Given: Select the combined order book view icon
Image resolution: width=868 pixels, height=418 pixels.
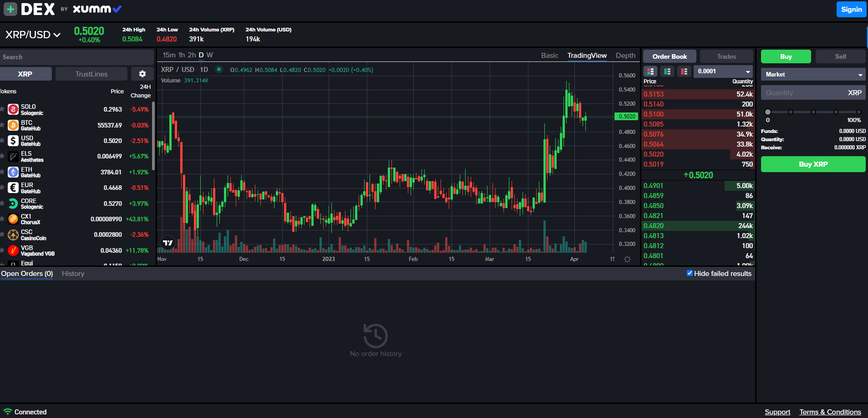Looking at the screenshot, I should click(x=650, y=71).
